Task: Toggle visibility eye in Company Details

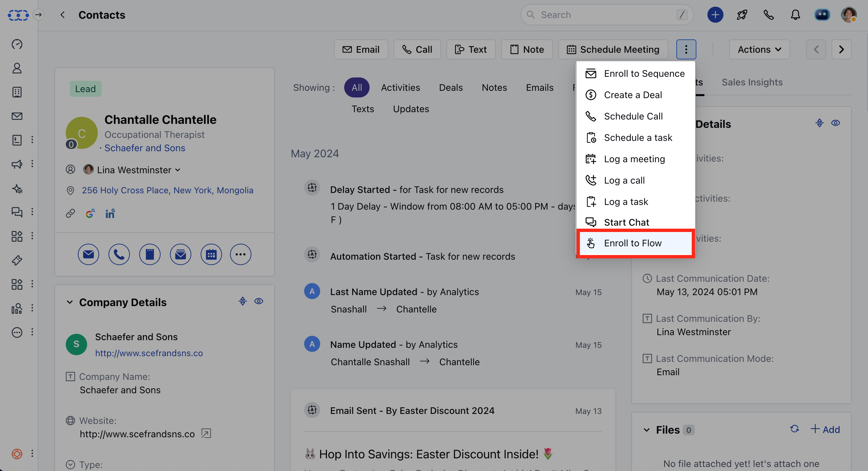Action: (x=258, y=301)
